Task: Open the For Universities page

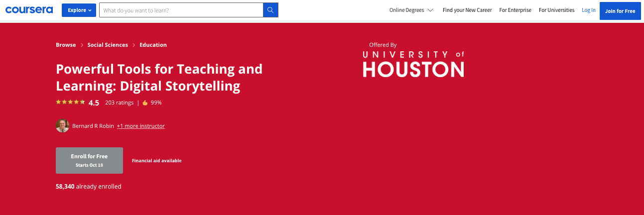Action: [557, 10]
